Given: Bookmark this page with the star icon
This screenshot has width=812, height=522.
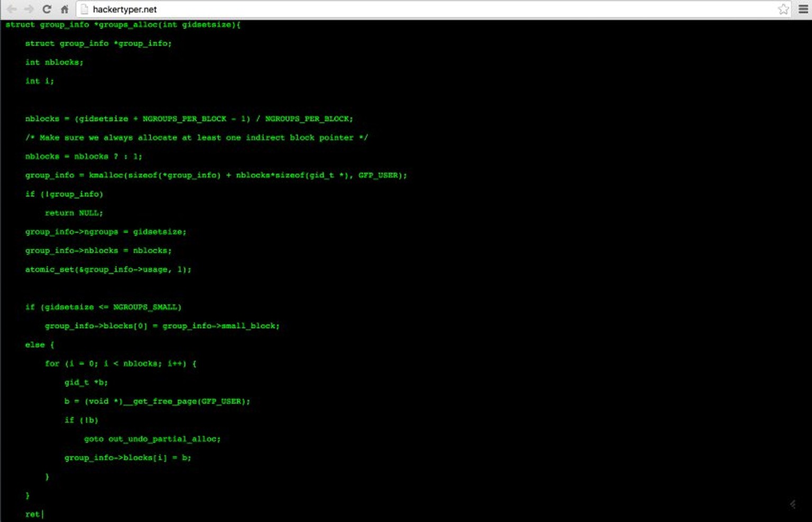Looking at the screenshot, I should pyautogui.click(x=783, y=9).
